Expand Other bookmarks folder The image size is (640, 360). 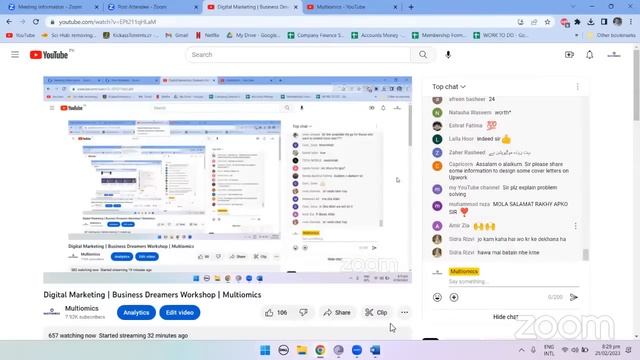611,36
